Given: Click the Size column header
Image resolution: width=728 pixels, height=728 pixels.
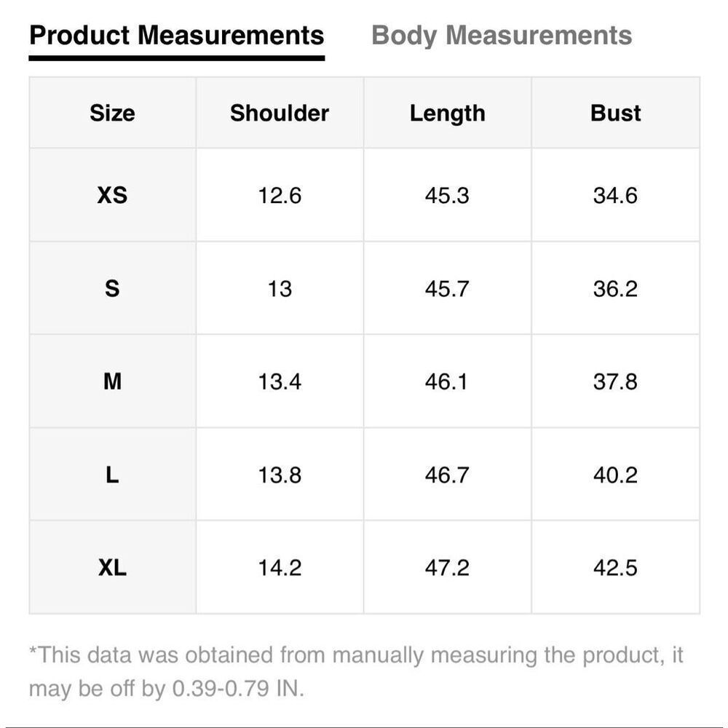Looking at the screenshot, I should tap(112, 113).
